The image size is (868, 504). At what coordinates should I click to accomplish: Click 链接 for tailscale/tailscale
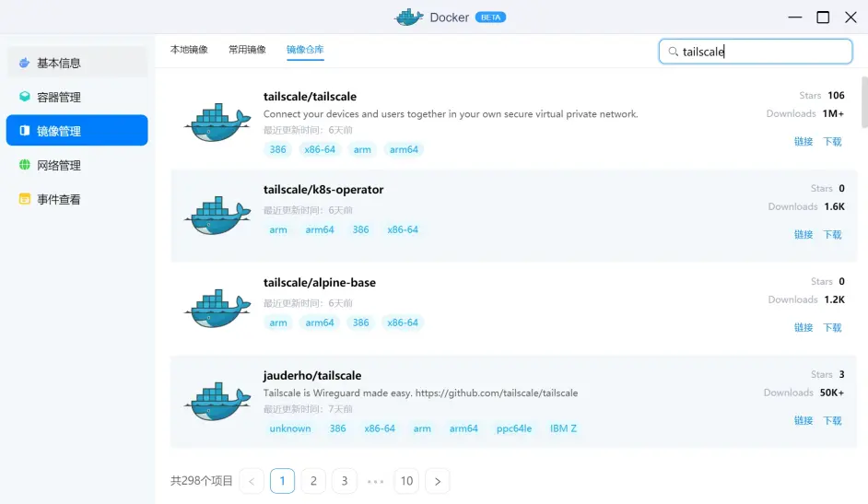(x=803, y=142)
